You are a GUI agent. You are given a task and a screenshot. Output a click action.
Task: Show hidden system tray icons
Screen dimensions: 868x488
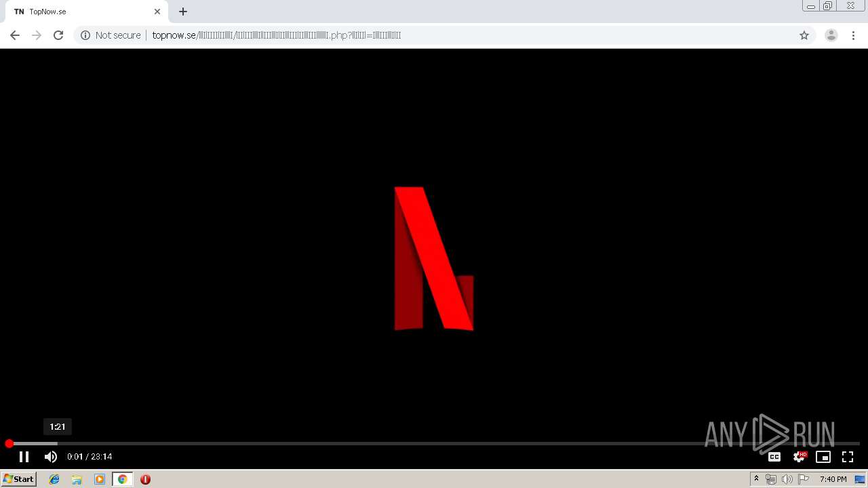[x=756, y=479]
